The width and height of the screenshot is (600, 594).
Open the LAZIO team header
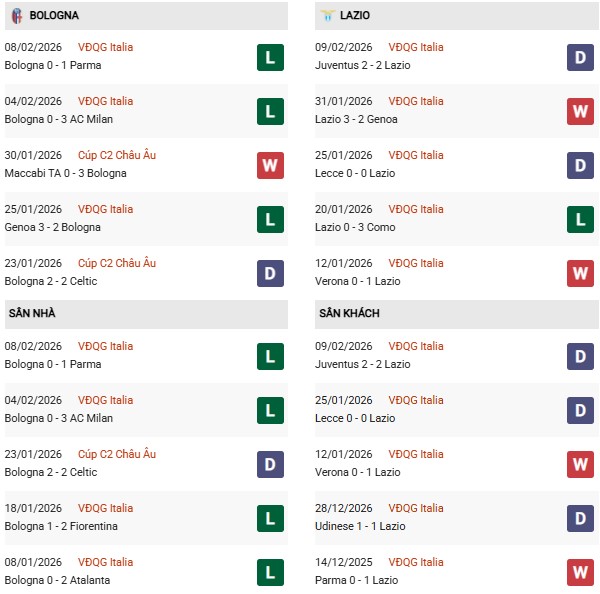coord(355,16)
